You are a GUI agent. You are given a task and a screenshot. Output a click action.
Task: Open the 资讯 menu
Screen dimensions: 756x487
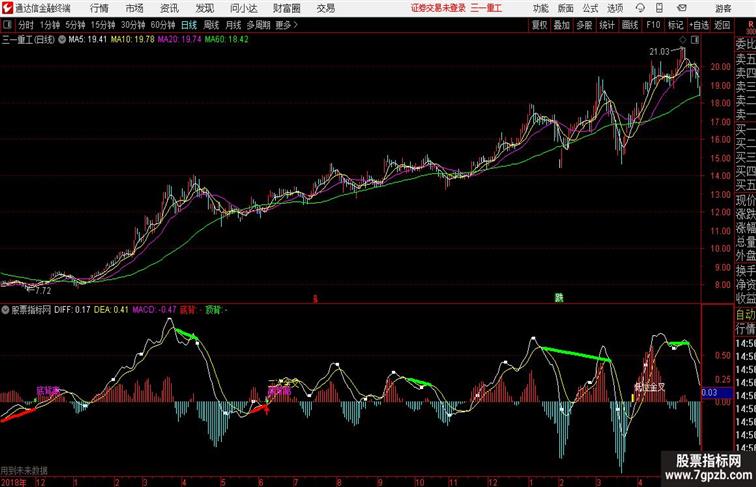pyautogui.click(x=169, y=8)
